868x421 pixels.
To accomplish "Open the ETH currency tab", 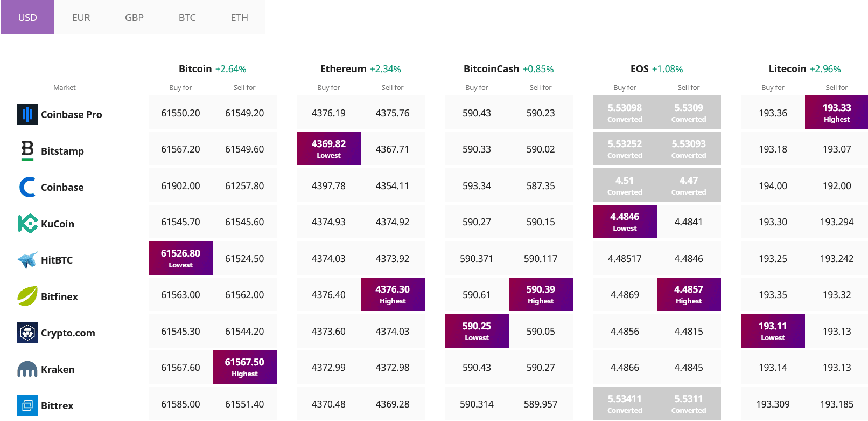I will click(x=239, y=17).
